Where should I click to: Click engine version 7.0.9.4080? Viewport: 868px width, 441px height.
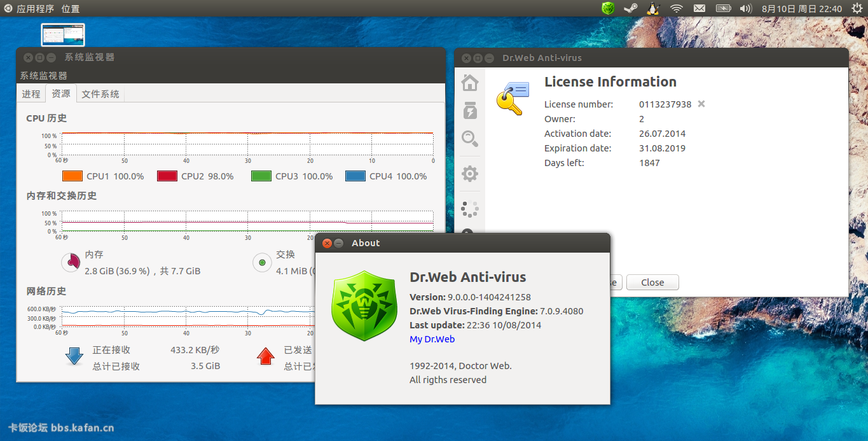tap(561, 311)
